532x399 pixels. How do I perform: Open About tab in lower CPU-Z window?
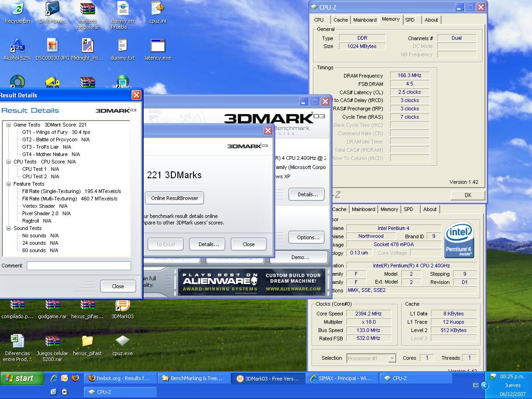pos(430,209)
